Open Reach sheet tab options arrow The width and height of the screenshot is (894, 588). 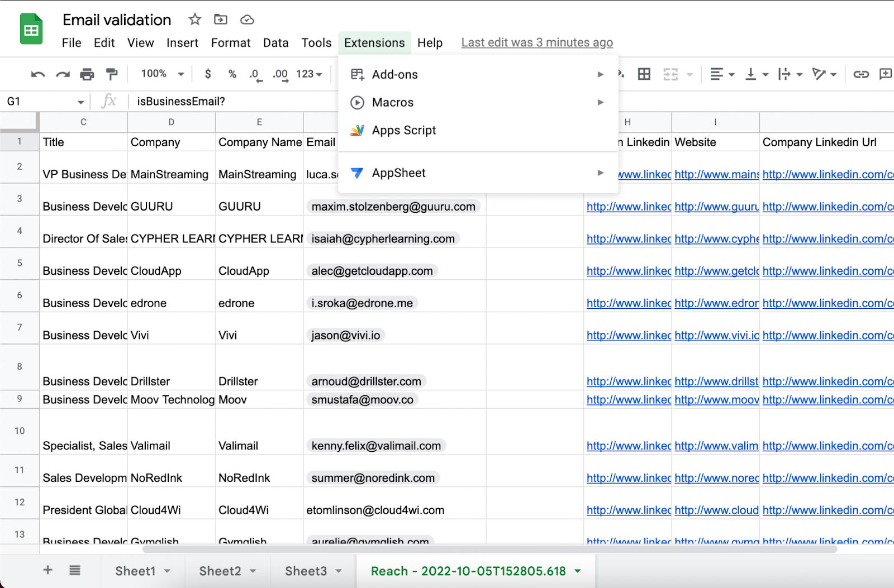tap(578, 571)
